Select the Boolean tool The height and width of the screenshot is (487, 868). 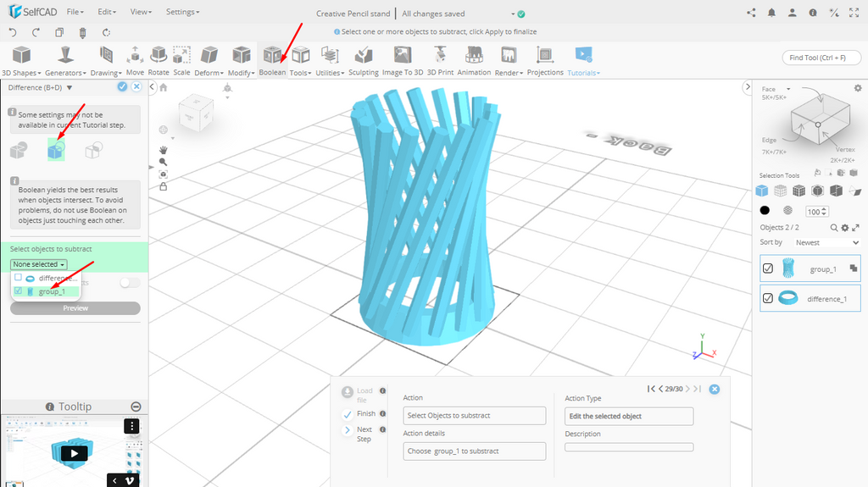pyautogui.click(x=272, y=61)
